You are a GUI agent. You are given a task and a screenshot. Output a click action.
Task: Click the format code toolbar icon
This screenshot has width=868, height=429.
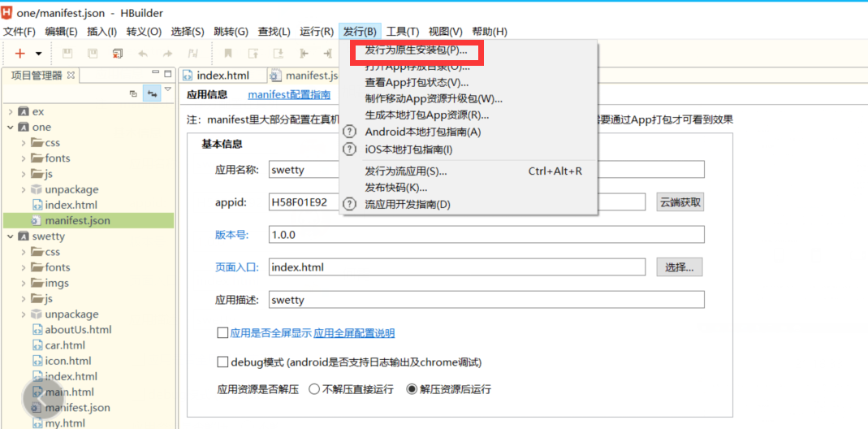(193, 54)
